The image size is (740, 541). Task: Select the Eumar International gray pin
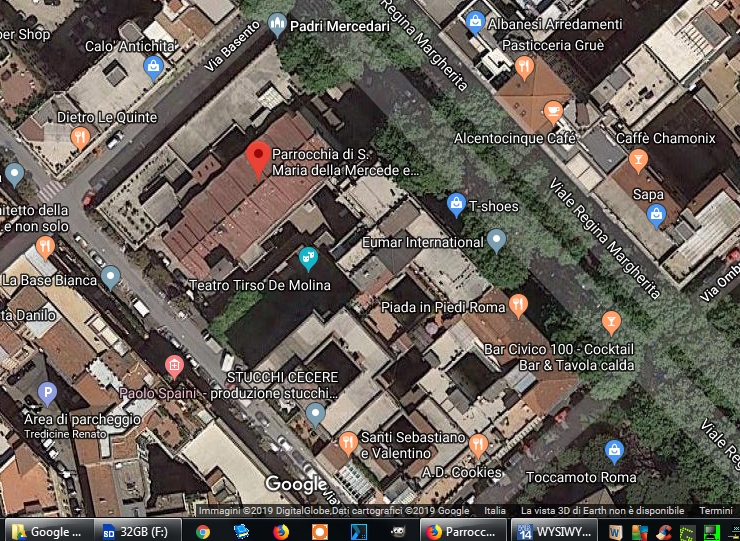point(496,240)
